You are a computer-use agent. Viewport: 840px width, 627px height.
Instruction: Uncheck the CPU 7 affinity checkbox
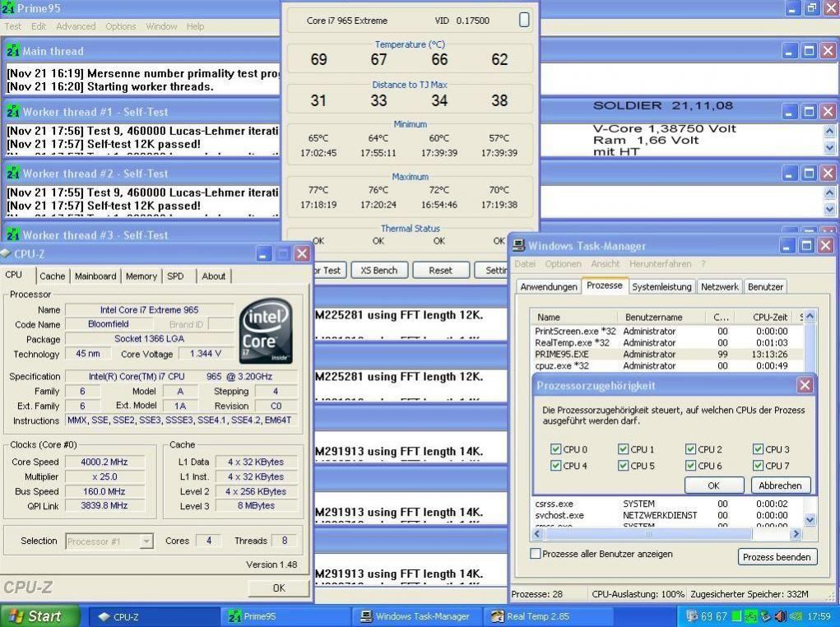758,465
